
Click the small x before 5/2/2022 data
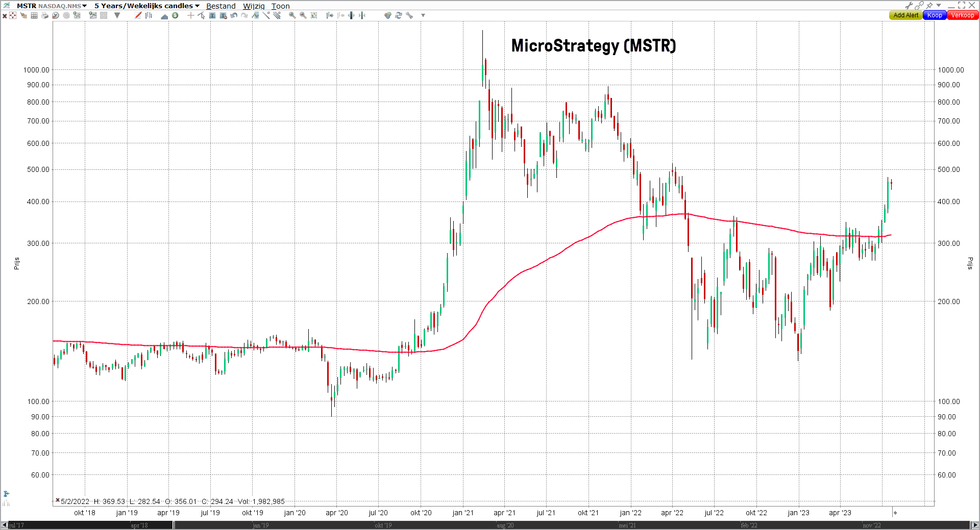(x=58, y=500)
